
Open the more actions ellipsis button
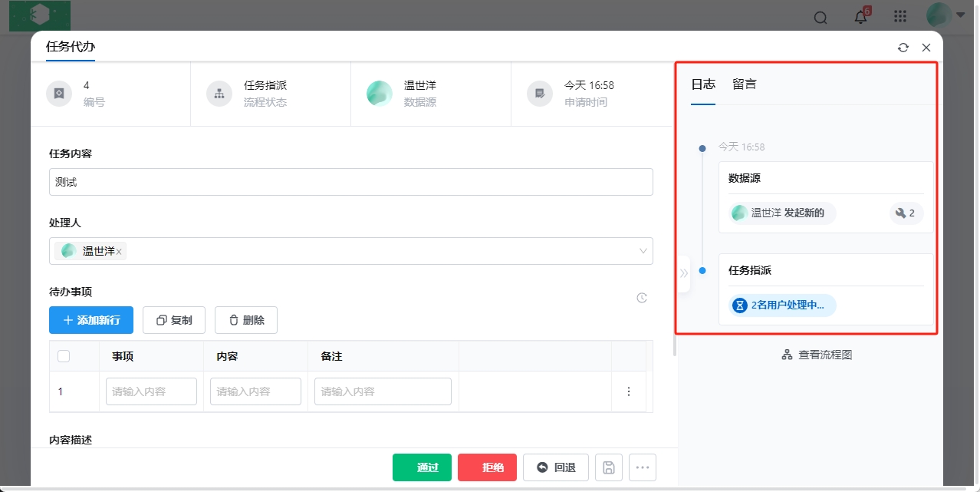coord(643,467)
